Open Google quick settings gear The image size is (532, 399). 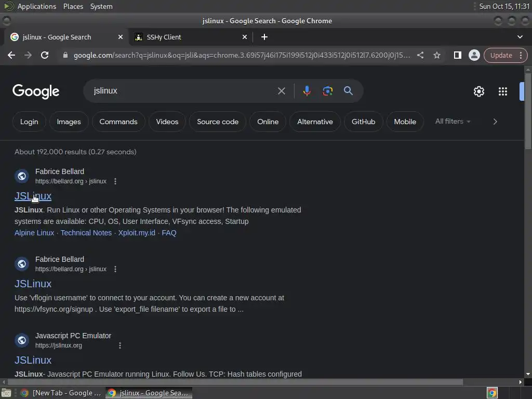click(478, 91)
